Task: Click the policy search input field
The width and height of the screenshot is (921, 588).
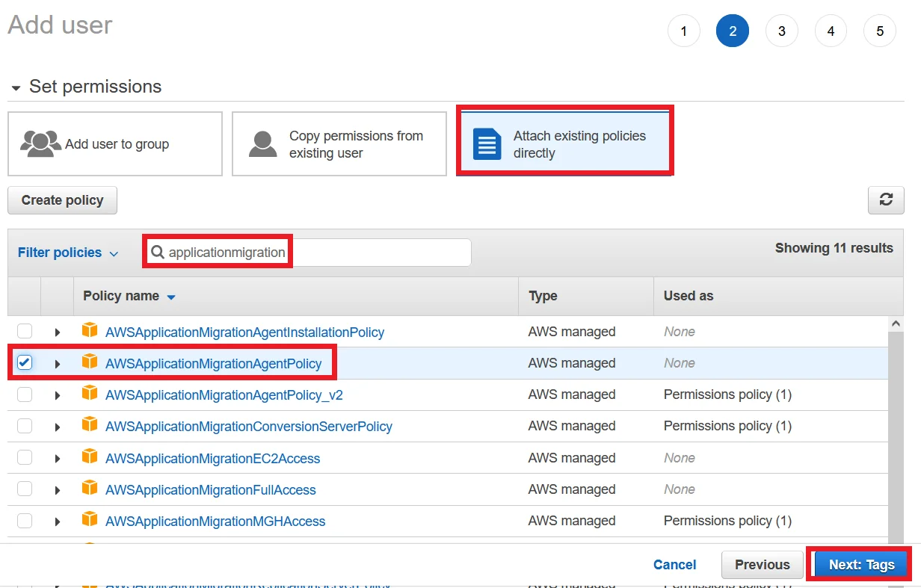Action: coord(307,253)
